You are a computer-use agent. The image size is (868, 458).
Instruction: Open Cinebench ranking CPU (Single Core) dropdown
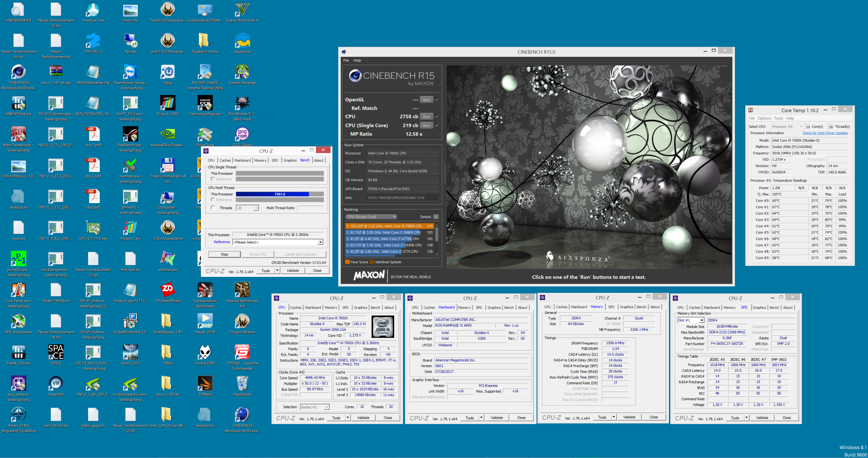click(x=371, y=217)
